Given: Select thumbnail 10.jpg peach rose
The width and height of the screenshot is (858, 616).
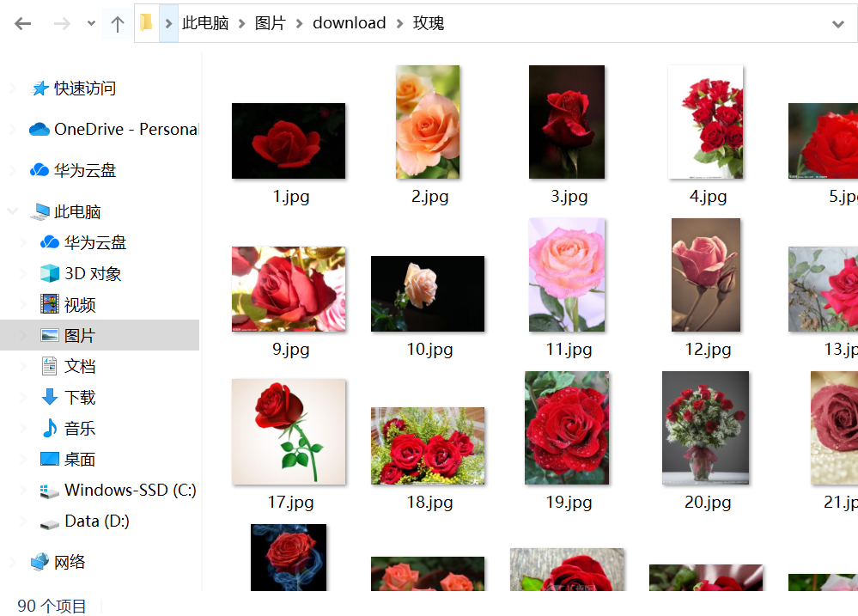Looking at the screenshot, I should pos(428,294).
